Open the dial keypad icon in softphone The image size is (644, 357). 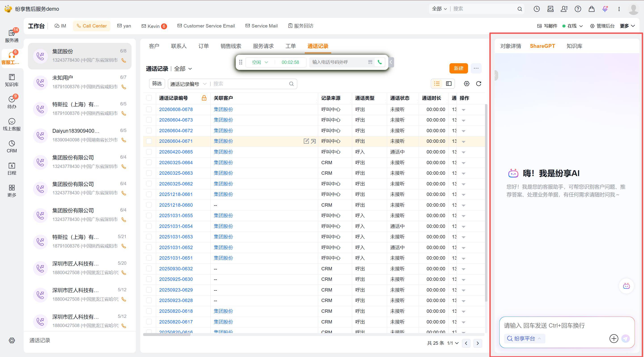coord(370,62)
